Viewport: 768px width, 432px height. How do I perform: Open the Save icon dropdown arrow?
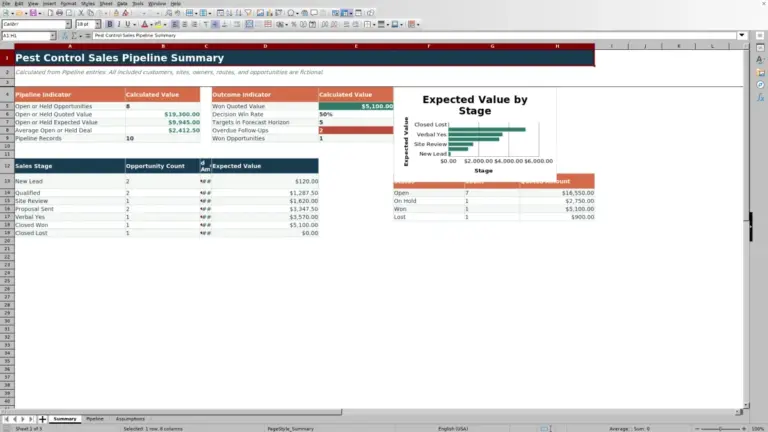[40, 13]
